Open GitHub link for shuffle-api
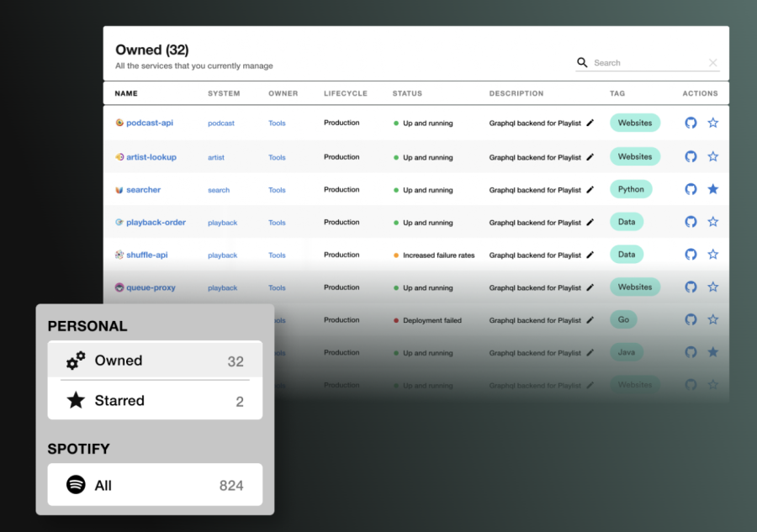This screenshot has width=757, height=532. point(691,254)
